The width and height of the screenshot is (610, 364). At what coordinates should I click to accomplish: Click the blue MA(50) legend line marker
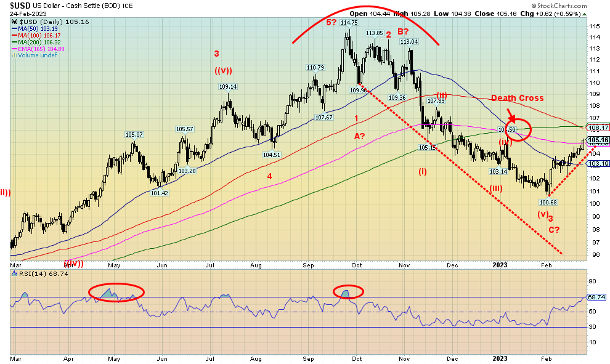pos(14,29)
